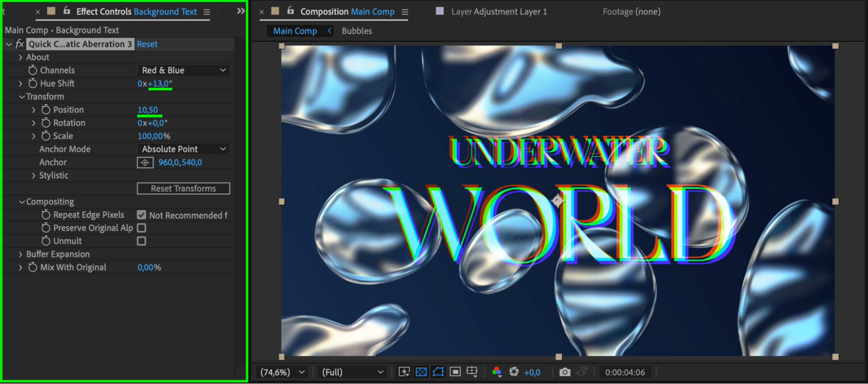Open grid and guide options icon
Viewport: 868px width, 384px height.
click(472, 372)
